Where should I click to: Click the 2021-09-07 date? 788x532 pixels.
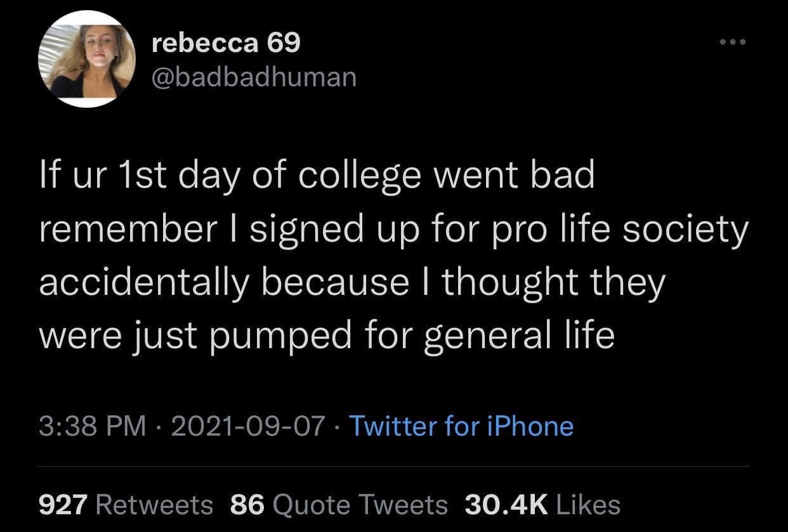(247, 425)
